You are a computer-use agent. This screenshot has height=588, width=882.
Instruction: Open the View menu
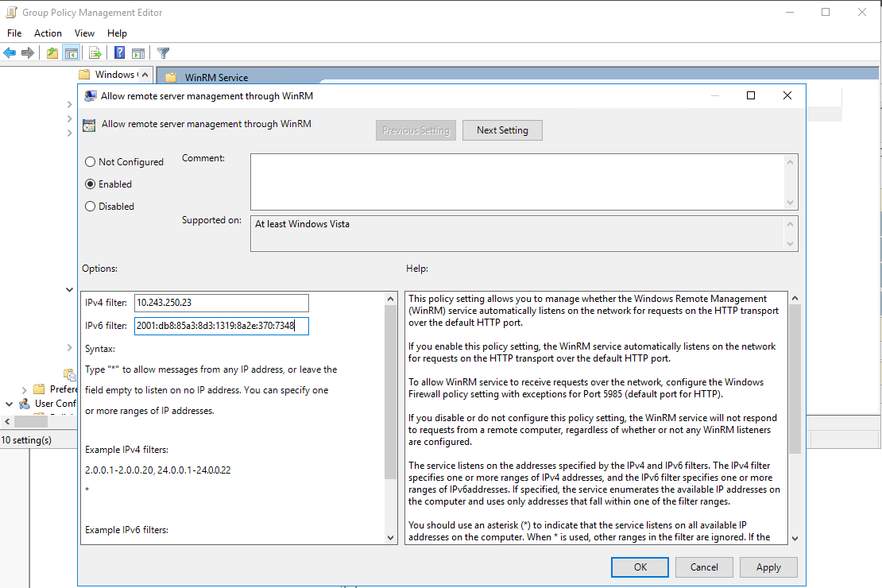pyautogui.click(x=84, y=33)
